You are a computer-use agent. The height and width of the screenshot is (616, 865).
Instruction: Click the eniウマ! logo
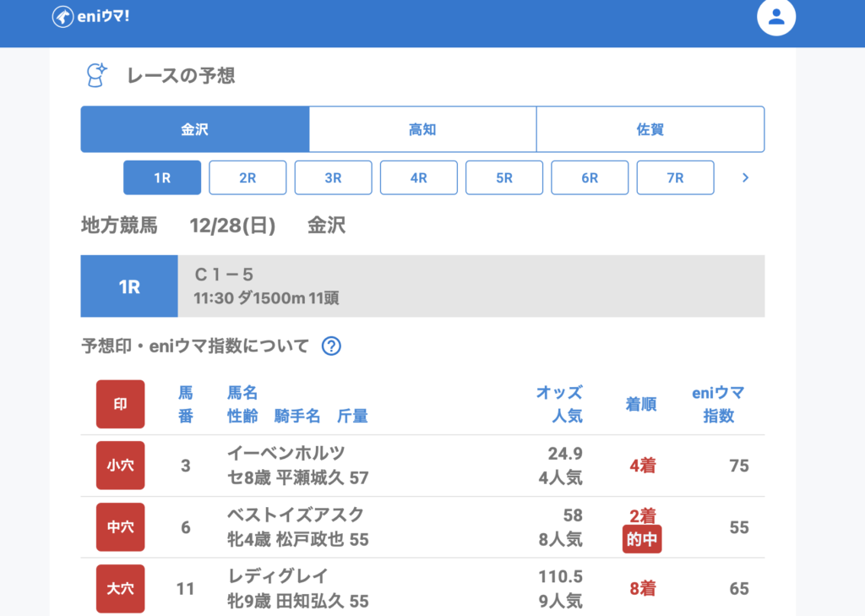point(90,17)
